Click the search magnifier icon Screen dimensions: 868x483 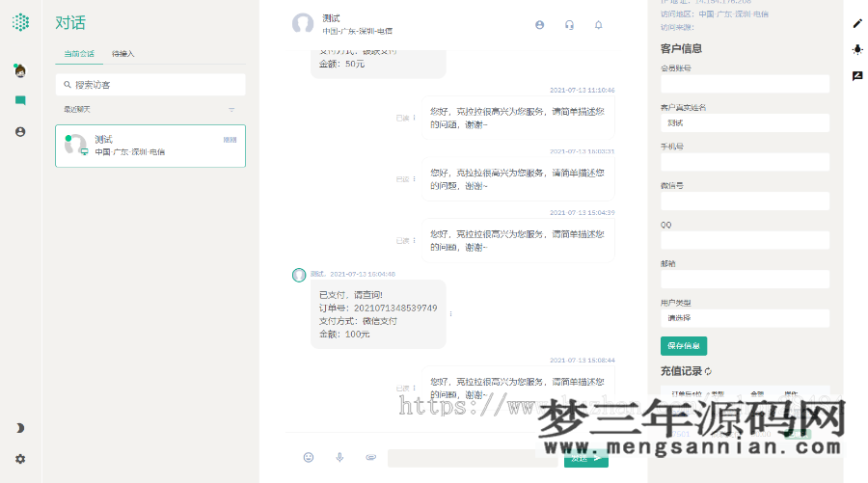pyautogui.click(x=67, y=85)
